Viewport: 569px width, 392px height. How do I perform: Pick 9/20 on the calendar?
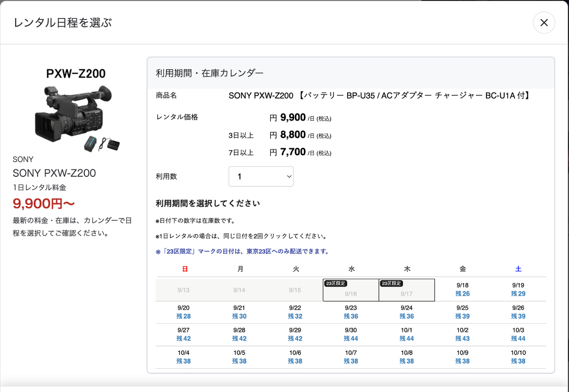tap(184, 312)
